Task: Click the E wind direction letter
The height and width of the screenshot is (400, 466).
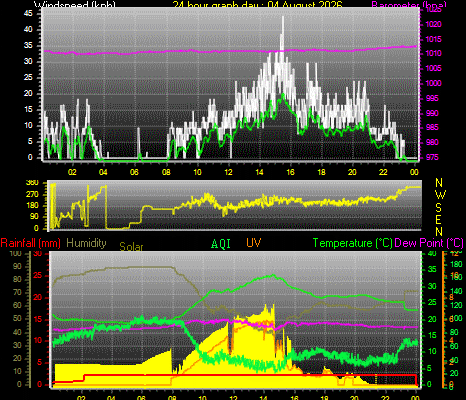Action: (438, 220)
